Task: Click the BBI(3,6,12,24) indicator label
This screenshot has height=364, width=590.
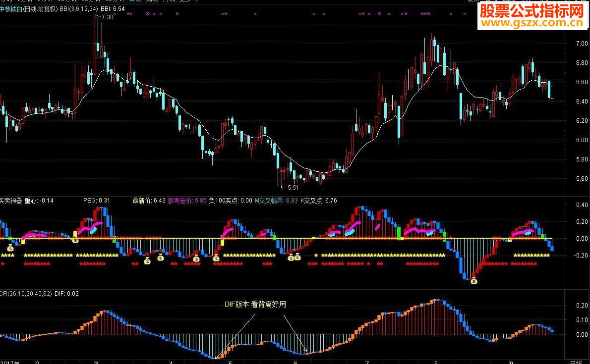Action: 79,8
